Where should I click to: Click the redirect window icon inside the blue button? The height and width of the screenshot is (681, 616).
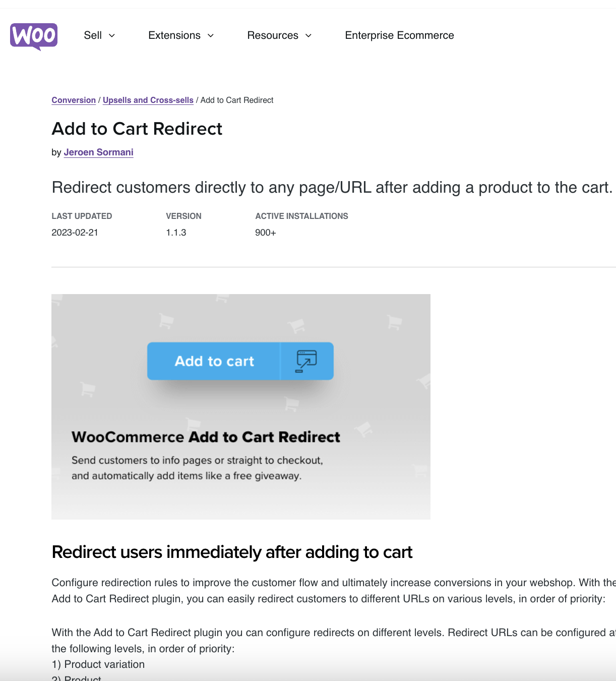pyautogui.click(x=307, y=361)
